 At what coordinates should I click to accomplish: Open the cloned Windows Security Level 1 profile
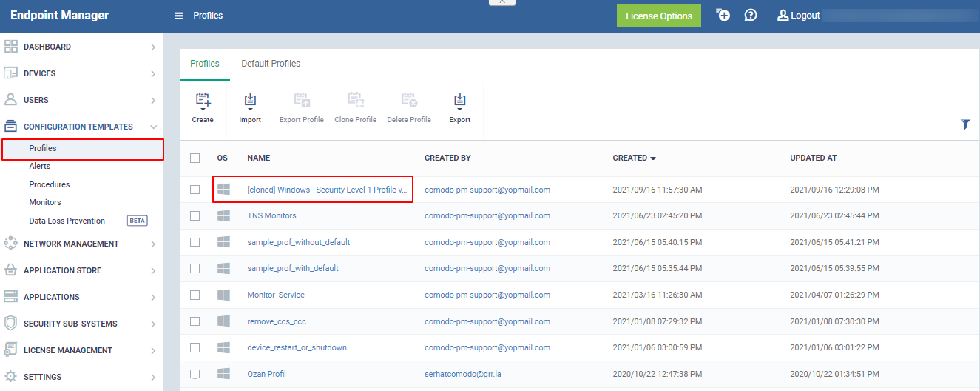point(328,190)
